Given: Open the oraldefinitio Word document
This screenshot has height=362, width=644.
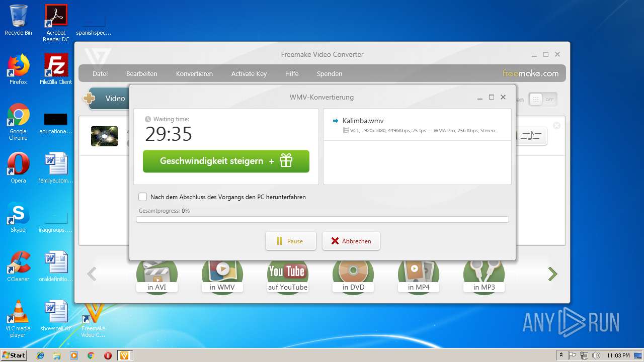Looking at the screenshot, I should point(56,266).
